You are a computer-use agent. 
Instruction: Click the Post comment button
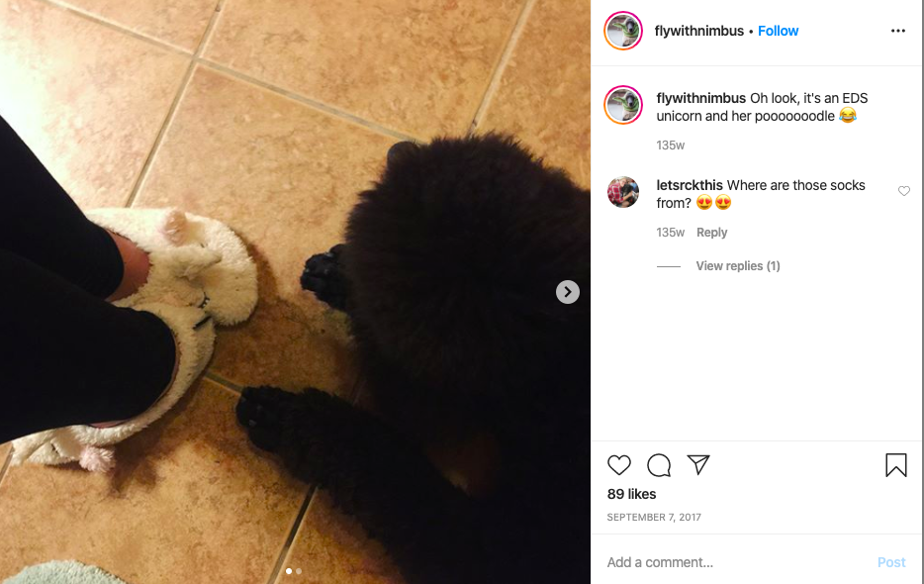tap(891, 562)
